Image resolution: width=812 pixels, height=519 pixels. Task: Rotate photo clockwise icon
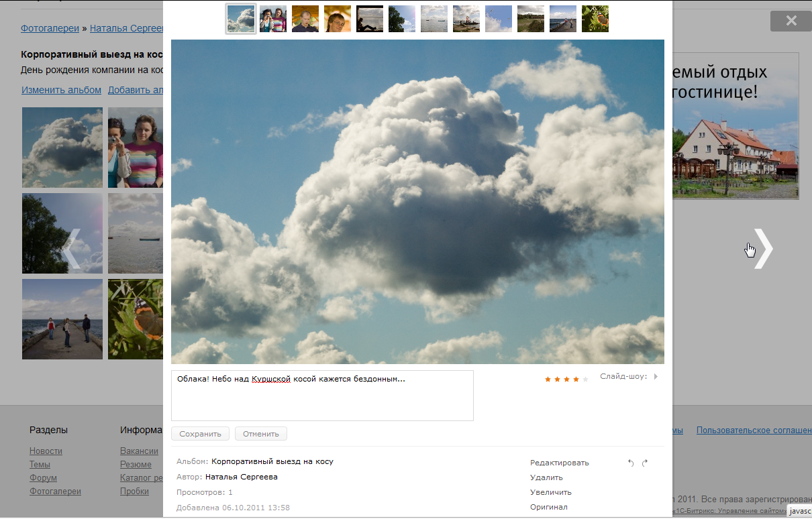(645, 463)
